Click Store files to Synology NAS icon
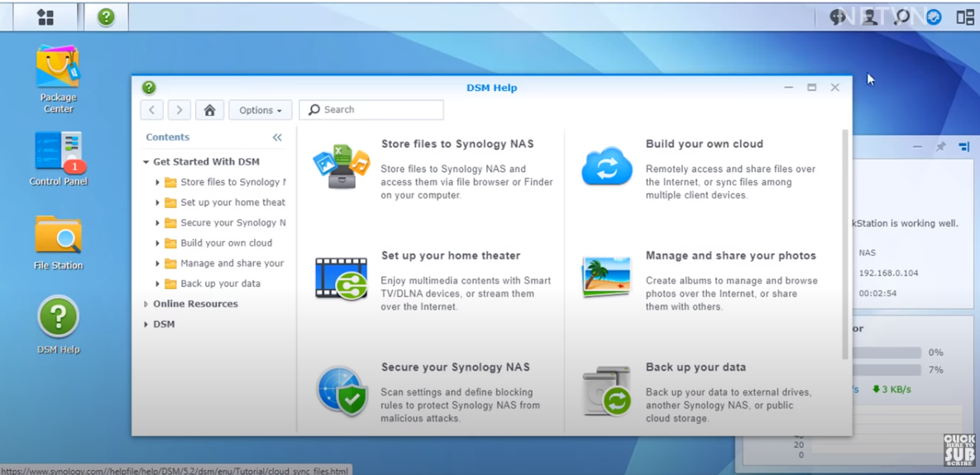 pyautogui.click(x=342, y=166)
